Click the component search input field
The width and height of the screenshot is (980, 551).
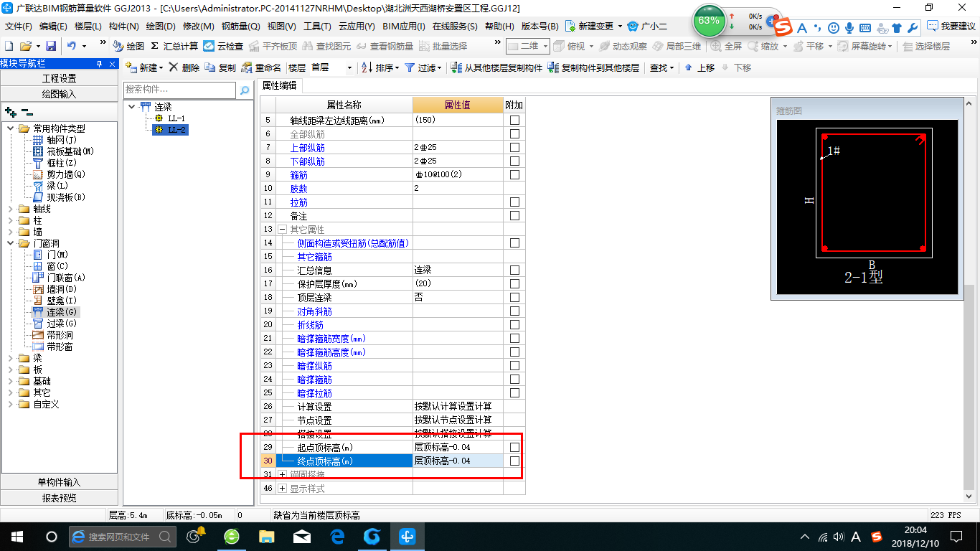179,90
